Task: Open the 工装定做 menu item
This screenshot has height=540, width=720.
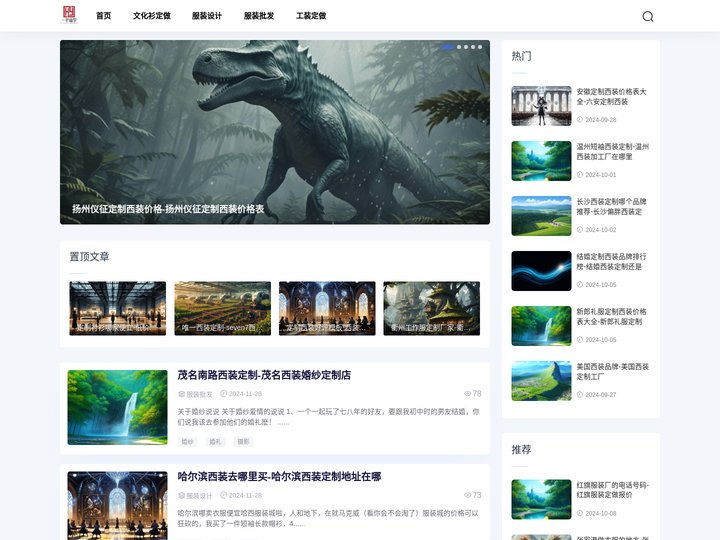Action: pos(311,16)
